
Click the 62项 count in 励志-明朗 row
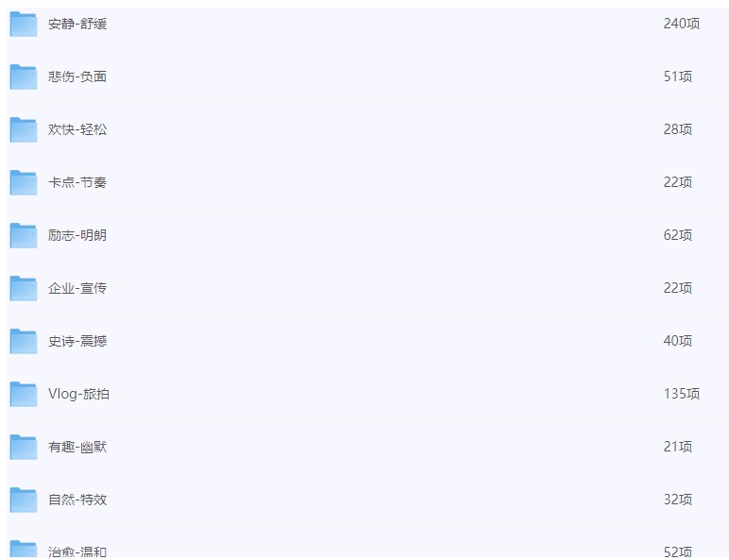(x=678, y=235)
